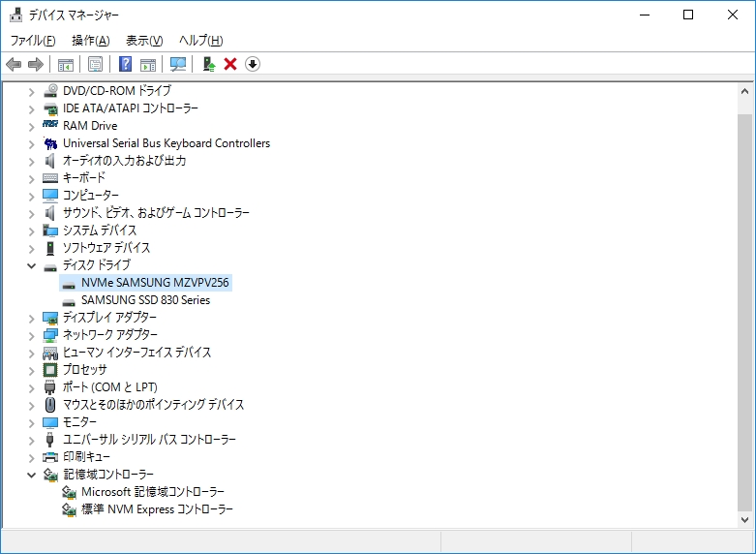Expand the ネットワーク アダプター category

click(x=32, y=335)
